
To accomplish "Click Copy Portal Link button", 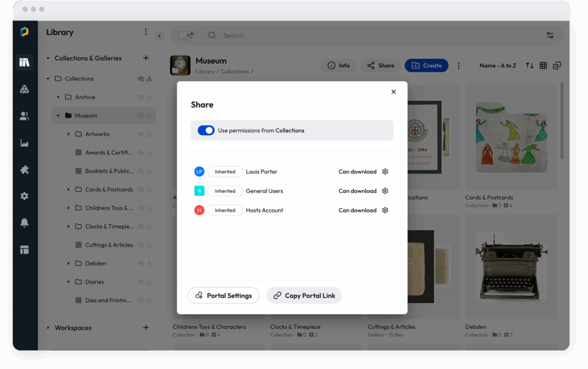I will pos(304,295).
